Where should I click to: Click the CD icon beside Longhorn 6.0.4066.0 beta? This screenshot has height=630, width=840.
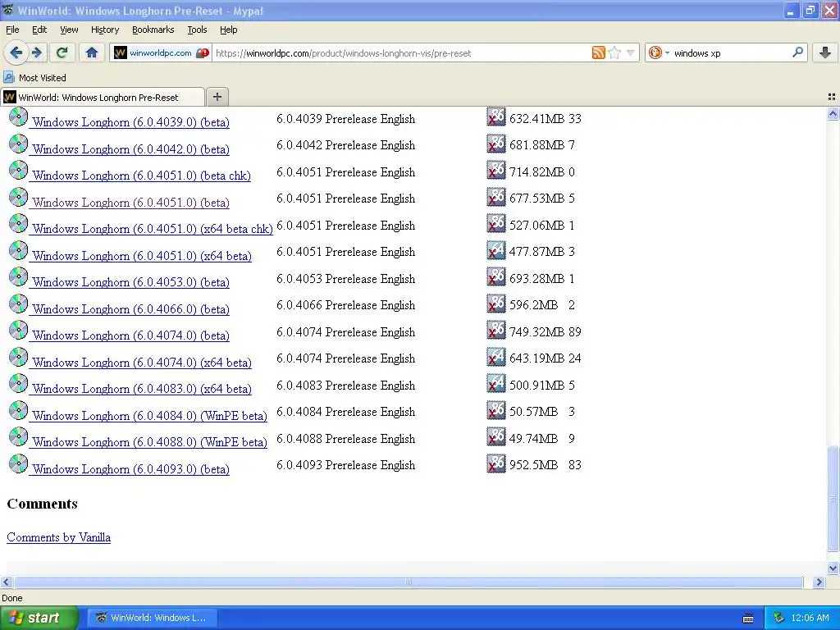[18, 304]
